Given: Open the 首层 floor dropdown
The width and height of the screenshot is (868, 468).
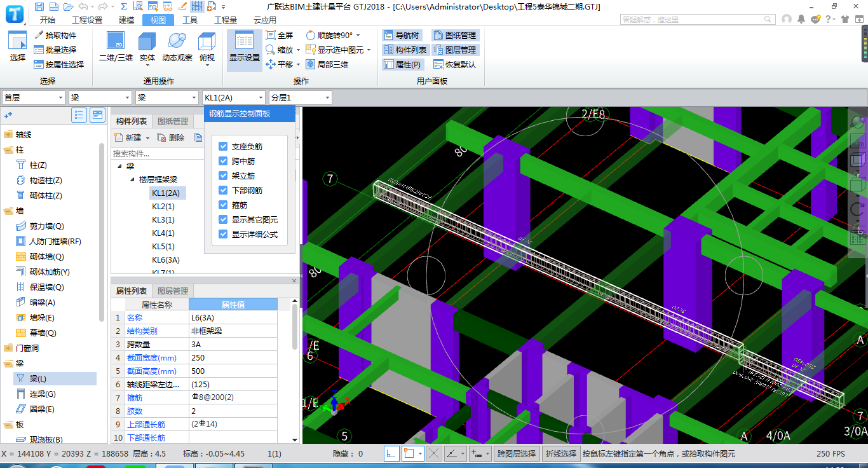Looking at the screenshot, I should pos(34,97).
